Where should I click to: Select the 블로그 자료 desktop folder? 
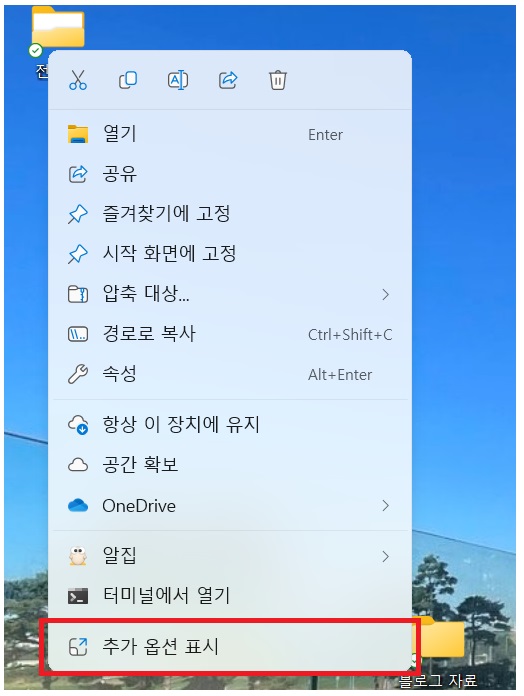(439, 652)
